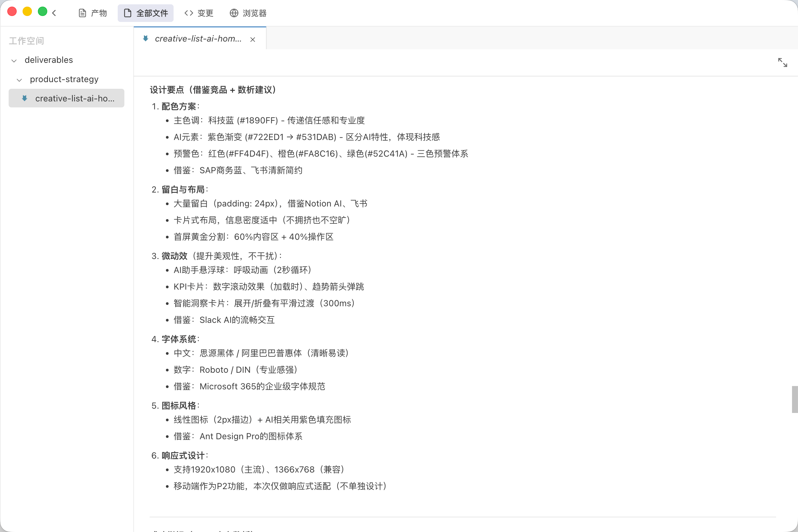Screen dimensions: 798x532
Task: Open the 浏览器 tab
Action: [x=248, y=13]
